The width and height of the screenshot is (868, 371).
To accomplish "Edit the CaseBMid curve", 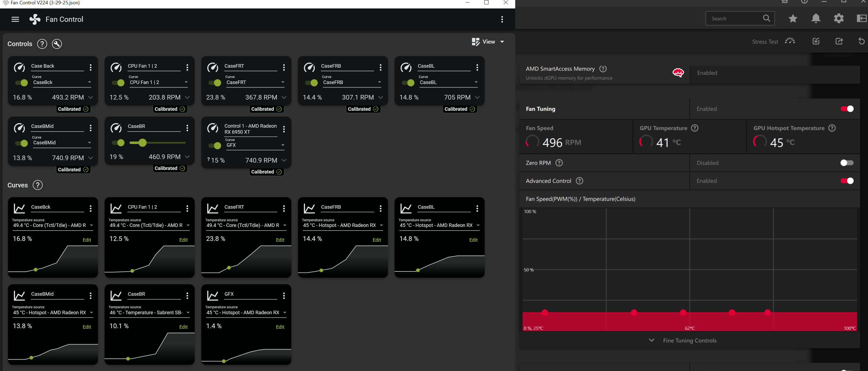I will tap(87, 327).
